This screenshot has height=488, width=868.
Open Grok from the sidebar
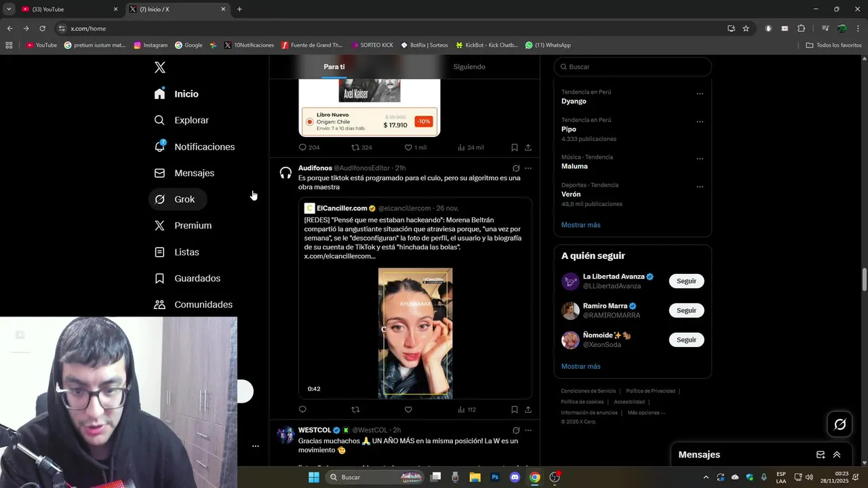tap(177, 199)
